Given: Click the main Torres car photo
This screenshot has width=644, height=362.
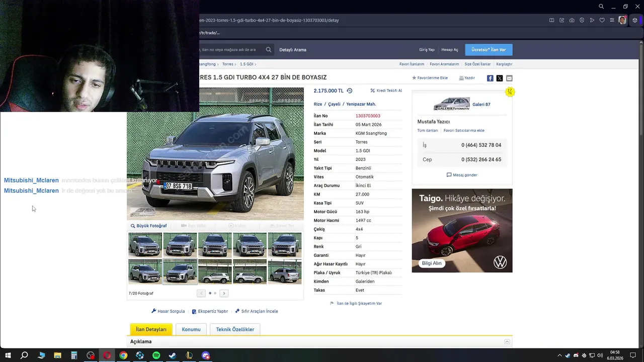Looking at the screenshot, I should 215,153.
